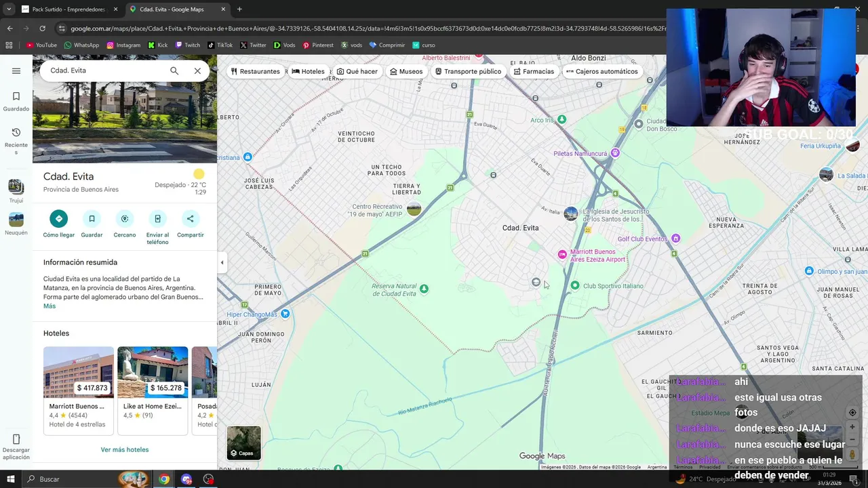
Task: Open the WhatsApp bookmark
Action: tap(81, 45)
